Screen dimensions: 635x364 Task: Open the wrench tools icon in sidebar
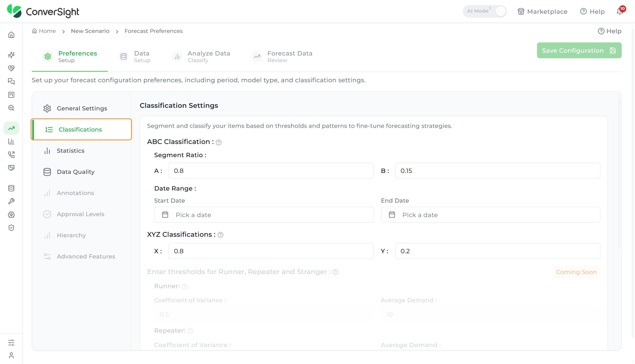point(11,201)
